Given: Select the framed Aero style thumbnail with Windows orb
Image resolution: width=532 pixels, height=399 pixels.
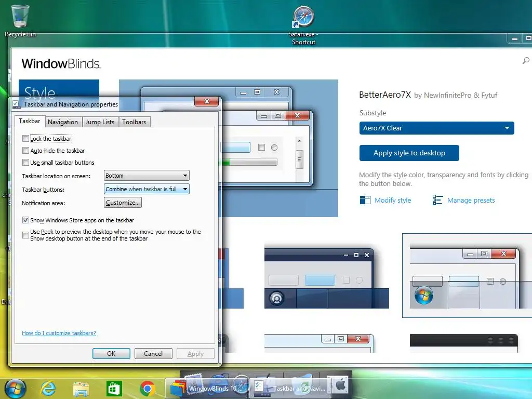Looking at the screenshot, I should (x=467, y=275).
